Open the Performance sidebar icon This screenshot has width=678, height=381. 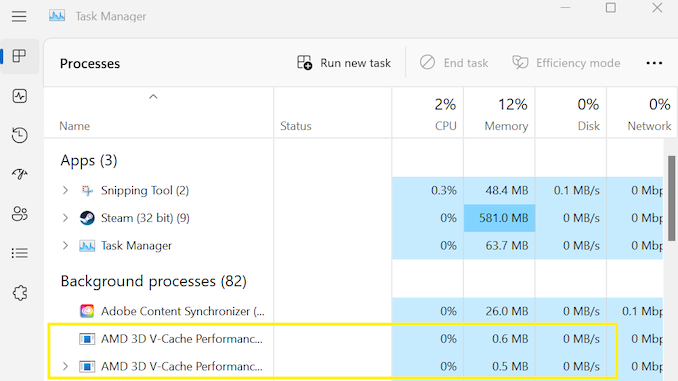[x=19, y=96]
